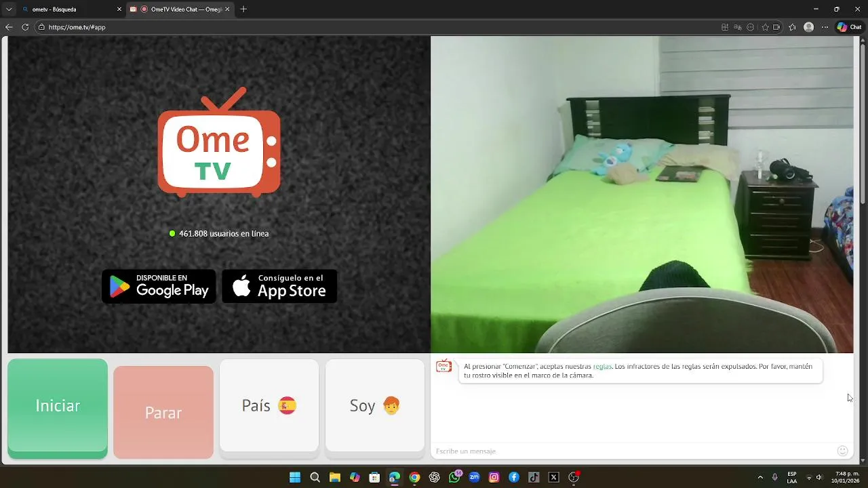Open the recording app with red dot
Screen dimensions: 868x488
point(574,477)
